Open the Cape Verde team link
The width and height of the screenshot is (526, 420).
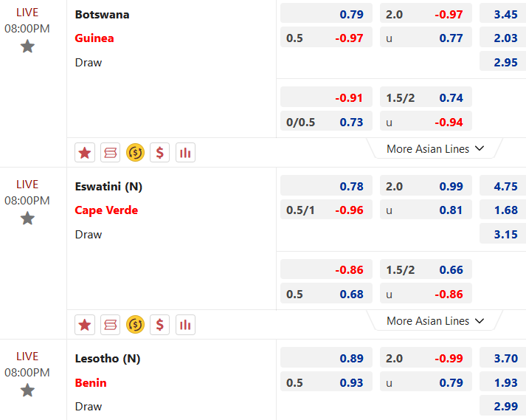pos(106,210)
